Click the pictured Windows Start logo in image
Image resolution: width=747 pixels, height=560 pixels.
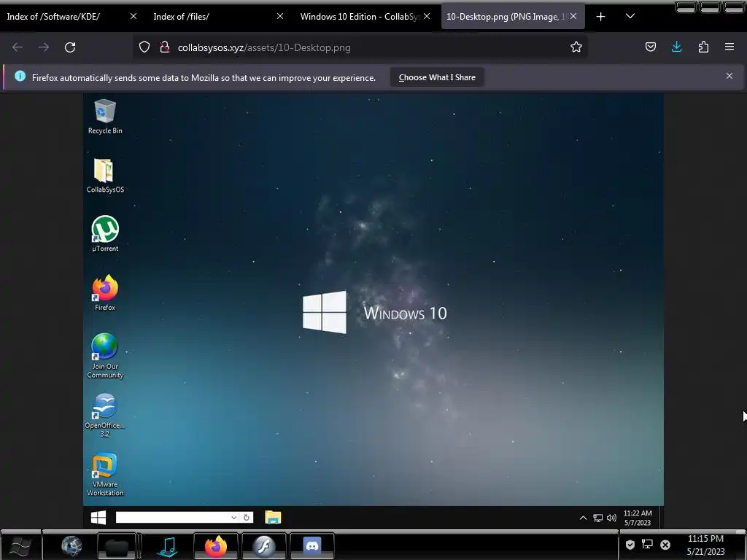(98, 518)
